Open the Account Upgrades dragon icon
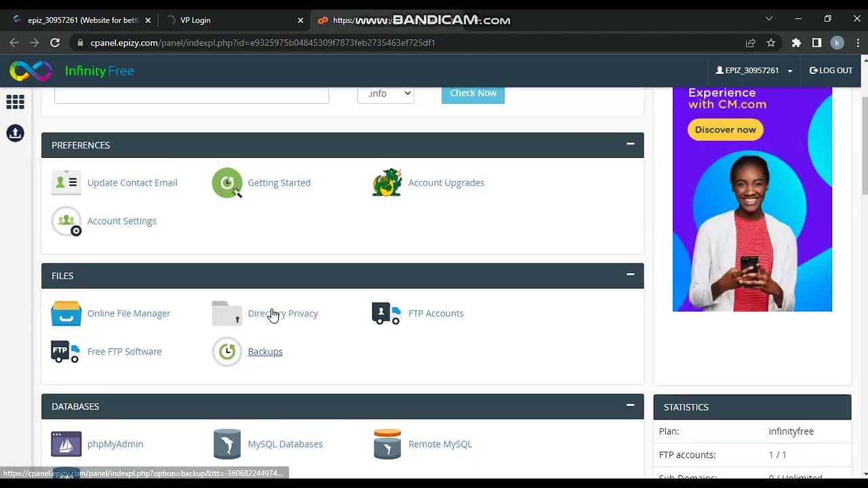Screen dimensions: 868x488 pos(387,183)
